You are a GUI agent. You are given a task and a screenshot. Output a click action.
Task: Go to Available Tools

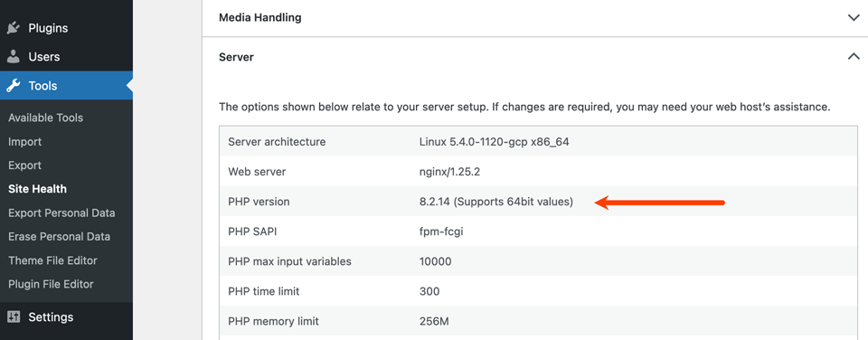(45, 118)
